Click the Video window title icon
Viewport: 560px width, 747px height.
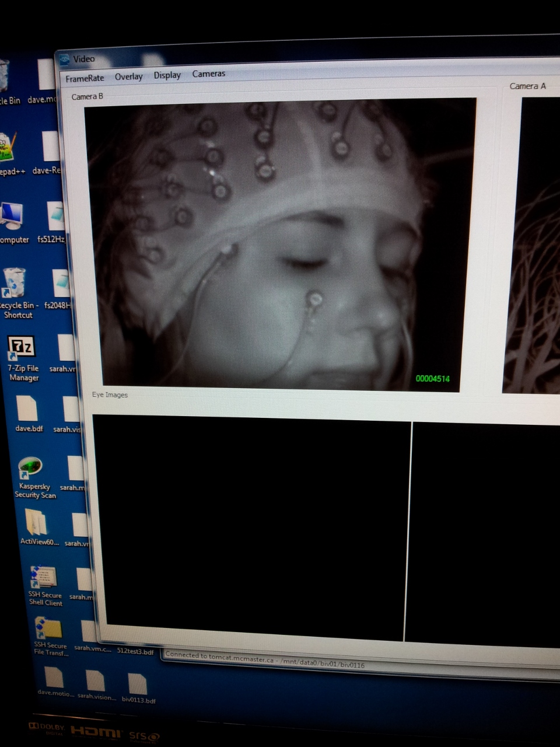pos(64,60)
